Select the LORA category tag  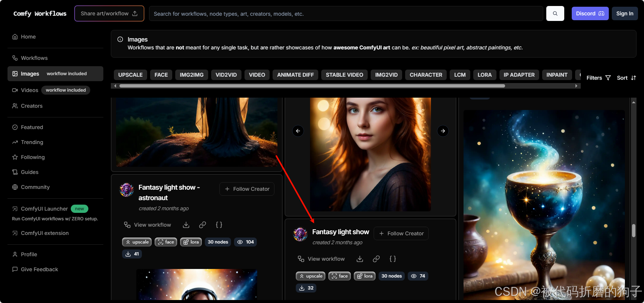(x=484, y=75)
